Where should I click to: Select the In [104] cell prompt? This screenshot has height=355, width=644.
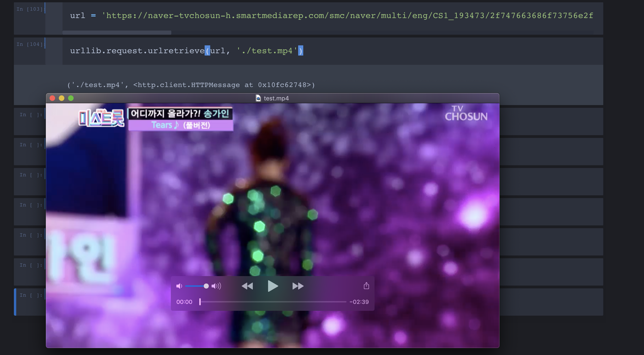click(x=29, y=44)
